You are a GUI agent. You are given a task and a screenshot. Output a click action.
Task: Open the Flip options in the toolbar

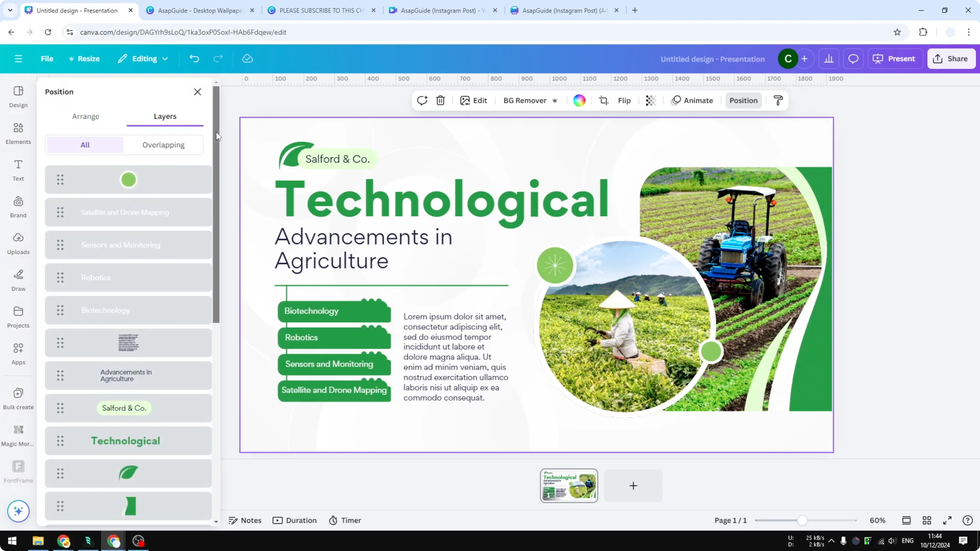point(624,100)
